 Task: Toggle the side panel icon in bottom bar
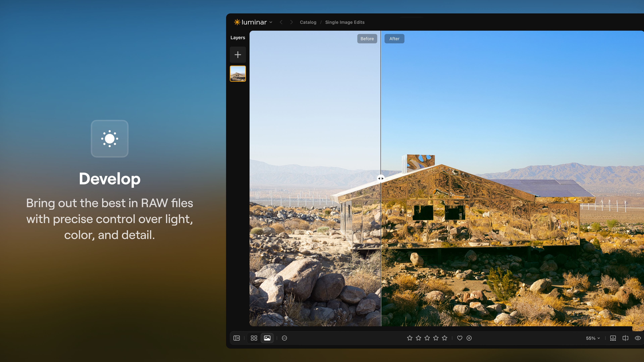click(x=236, y=338)
